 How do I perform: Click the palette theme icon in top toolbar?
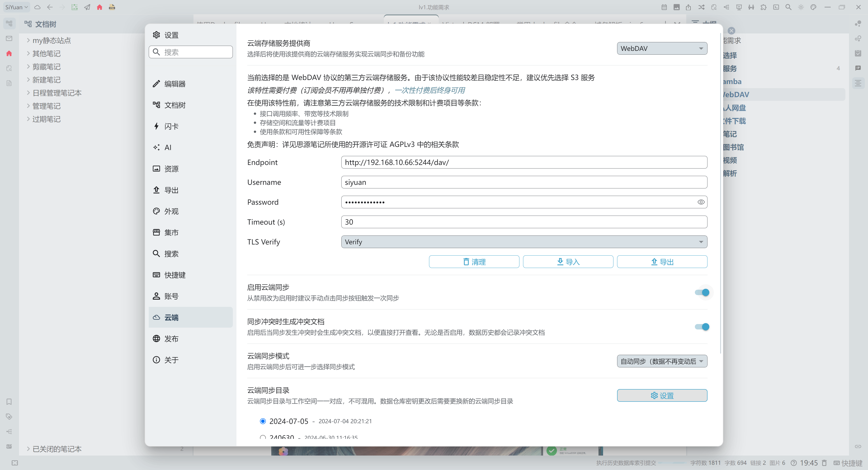[x=814, y=7]
